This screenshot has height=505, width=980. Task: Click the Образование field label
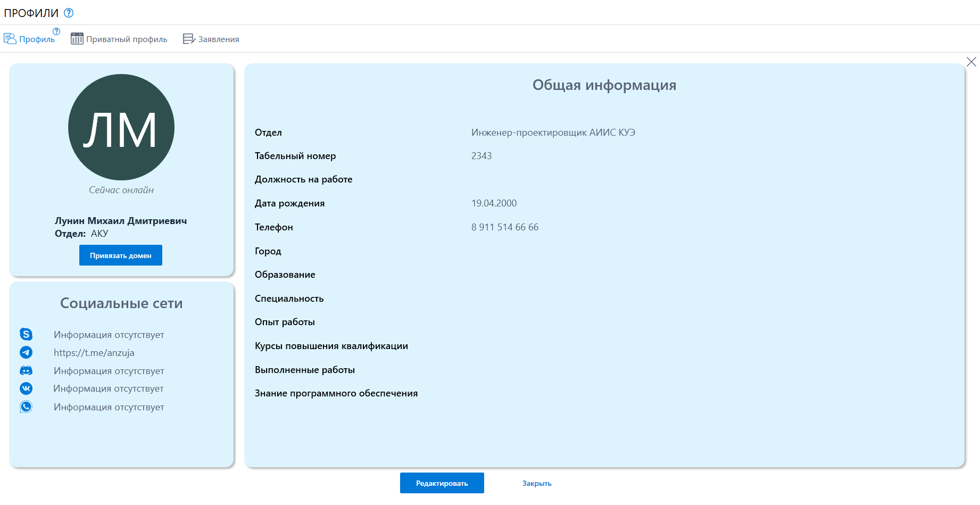tap(285, 275)
